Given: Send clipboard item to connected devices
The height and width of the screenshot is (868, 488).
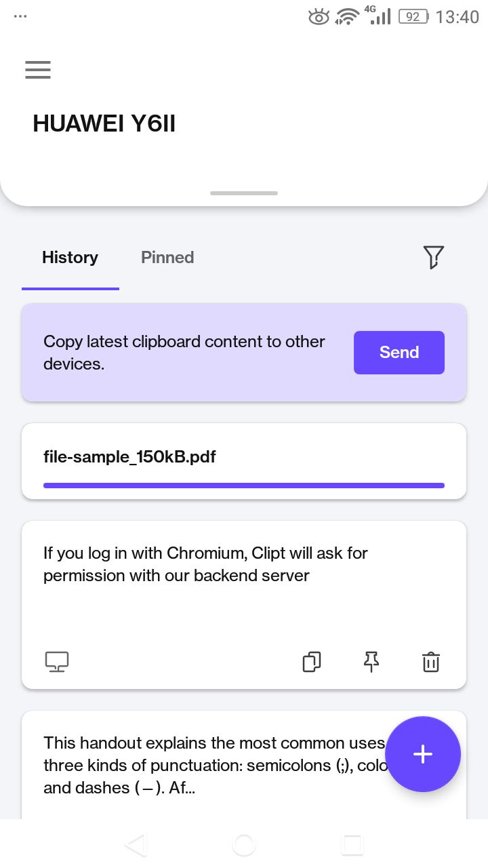Looking at the screenshot, I should coord(399,353).
